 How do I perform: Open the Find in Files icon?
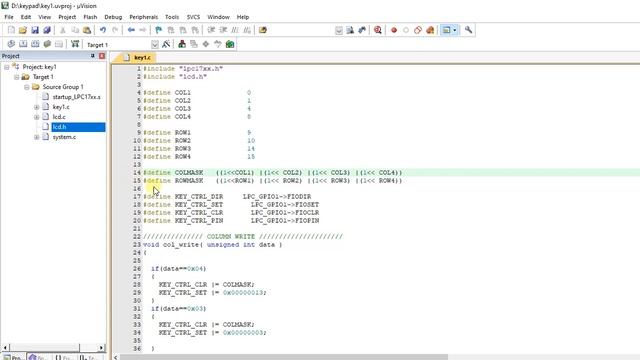click(x=263, y=30)
